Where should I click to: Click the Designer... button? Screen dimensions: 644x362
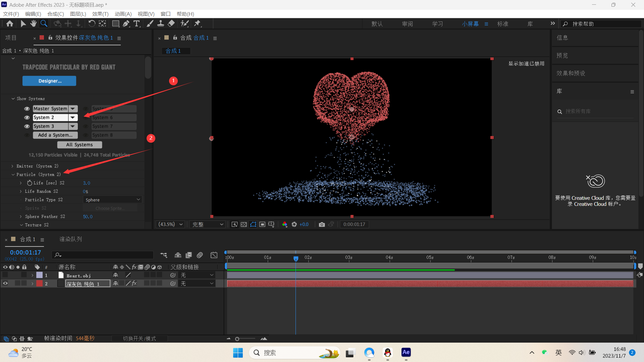click(49, 81)
